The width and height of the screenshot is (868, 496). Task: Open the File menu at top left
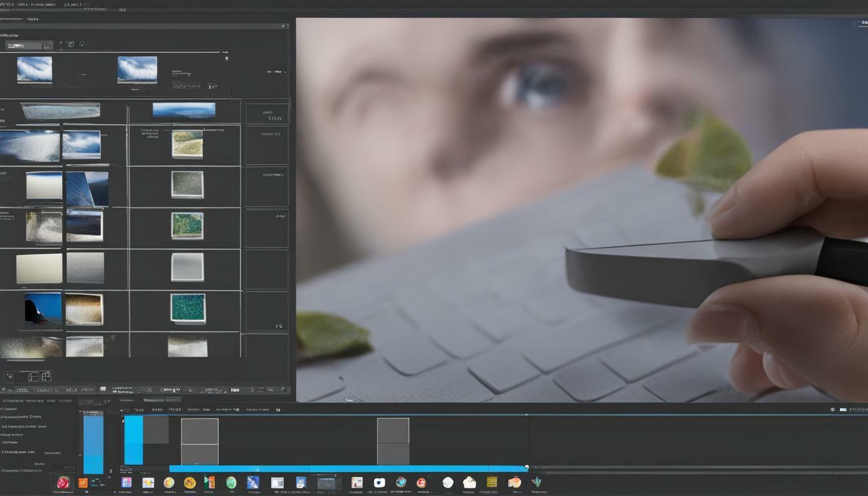click(6, 3)
